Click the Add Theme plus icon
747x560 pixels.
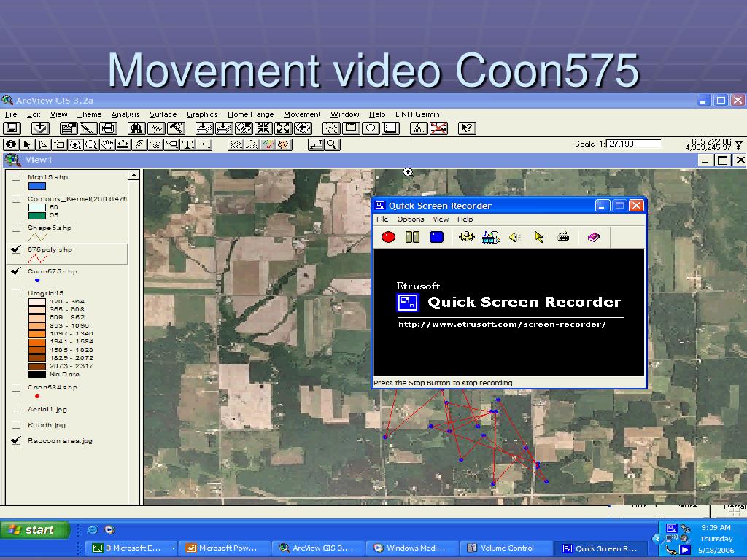pyautogui.click(x=40, y=128)
